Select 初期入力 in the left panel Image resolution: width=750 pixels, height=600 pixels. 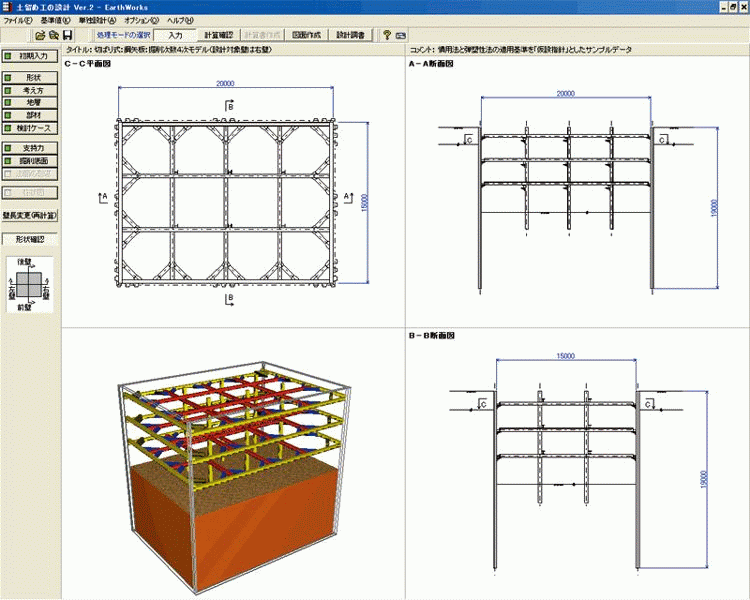[29, 57]
